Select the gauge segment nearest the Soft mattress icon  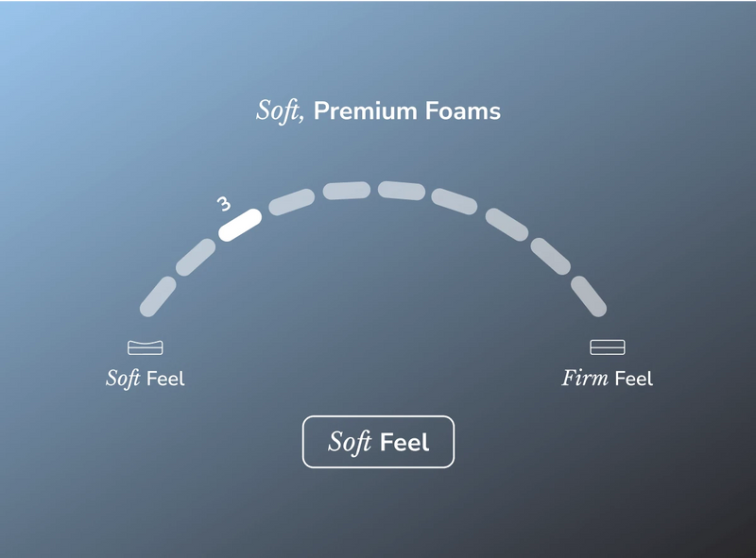click(158, 296)
